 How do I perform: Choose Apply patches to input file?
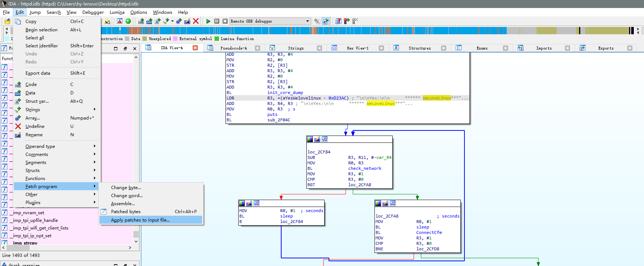click(140, 220)
